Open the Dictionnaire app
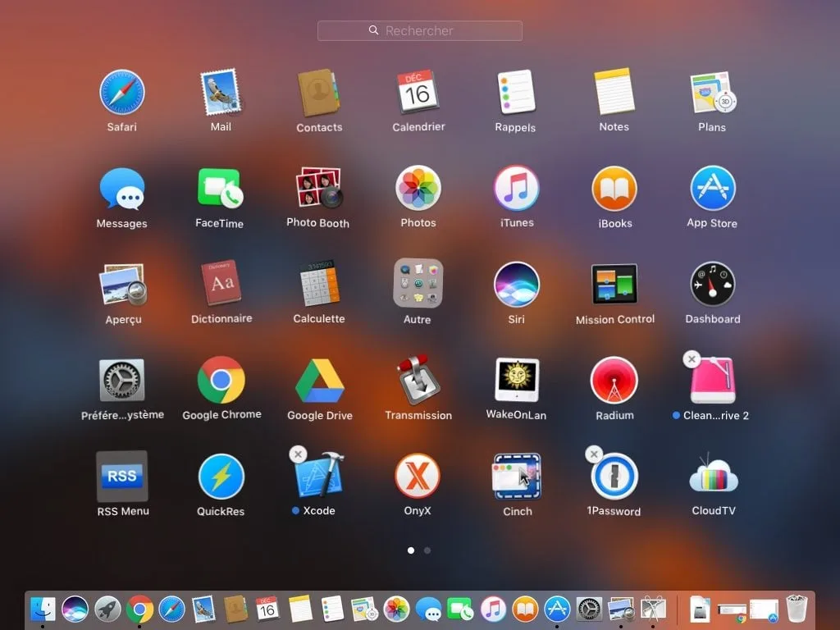This screenshot has height=630, width=840. point(221,283)
